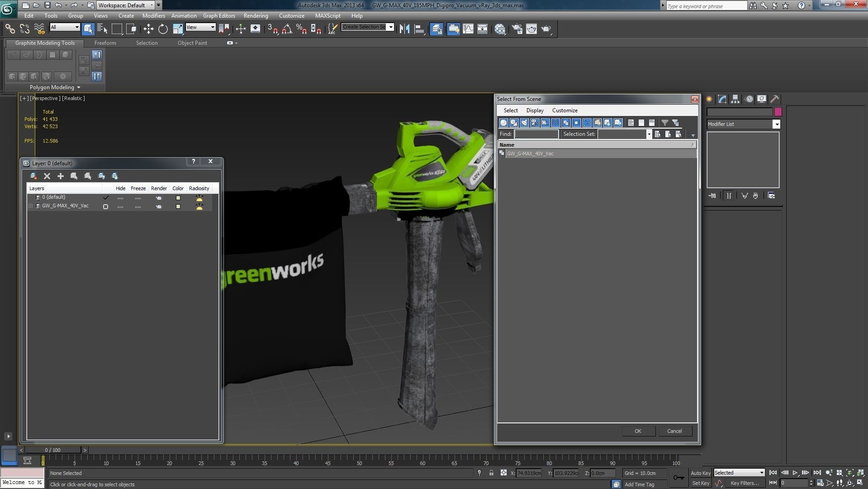Click the pink object color swatch in command panel
868x489 pixels.
pos(778,111)
